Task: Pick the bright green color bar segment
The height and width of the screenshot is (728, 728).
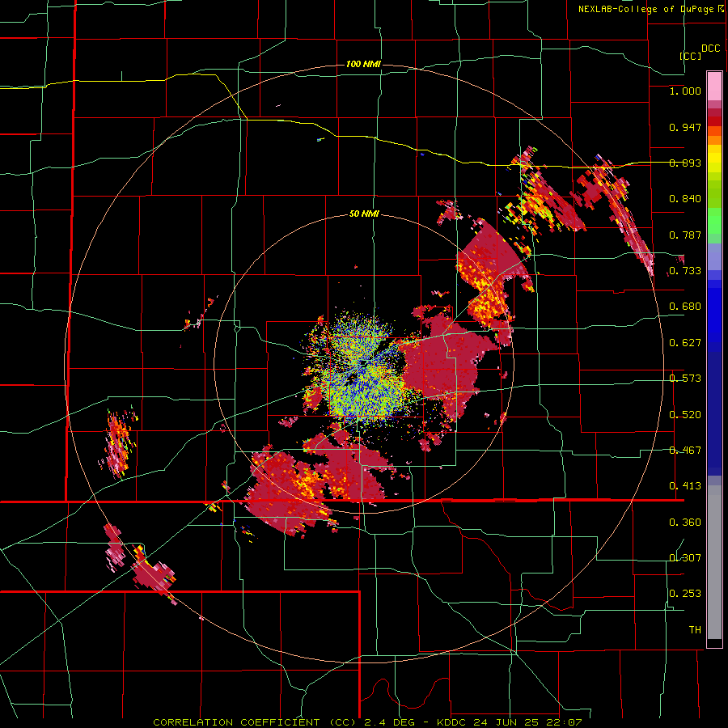Action: point(714,220)
